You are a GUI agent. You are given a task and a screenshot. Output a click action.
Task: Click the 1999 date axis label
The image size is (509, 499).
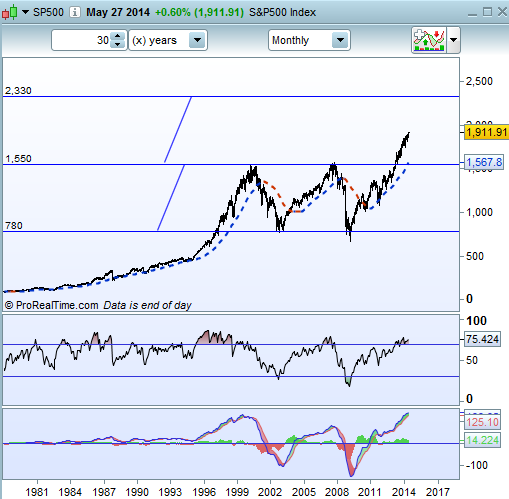(x=237, y=492)
